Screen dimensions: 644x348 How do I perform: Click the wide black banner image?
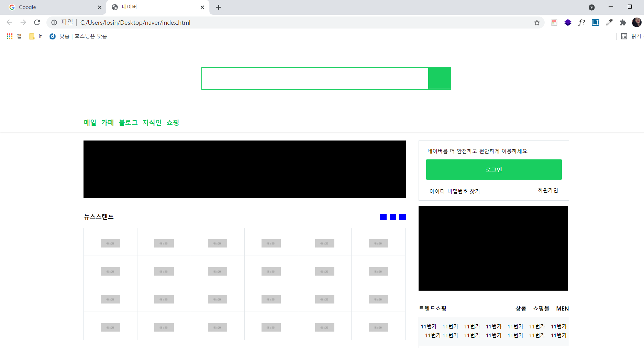[245, 169]
